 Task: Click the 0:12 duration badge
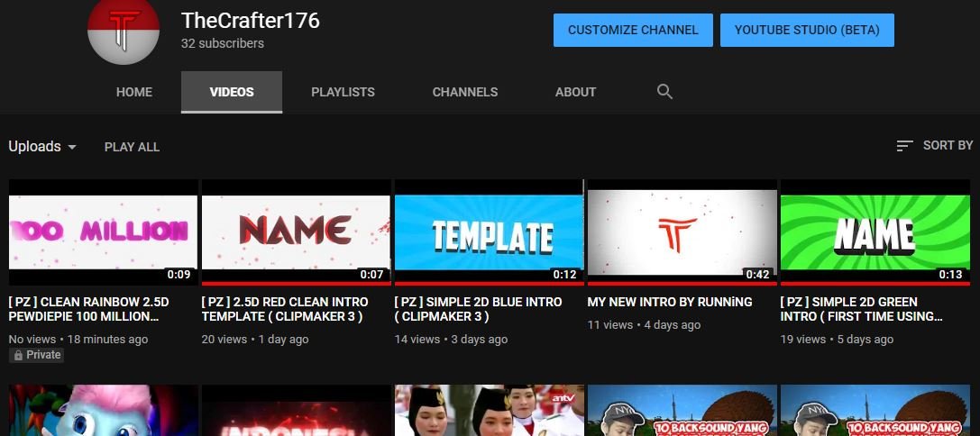point(564,274)
